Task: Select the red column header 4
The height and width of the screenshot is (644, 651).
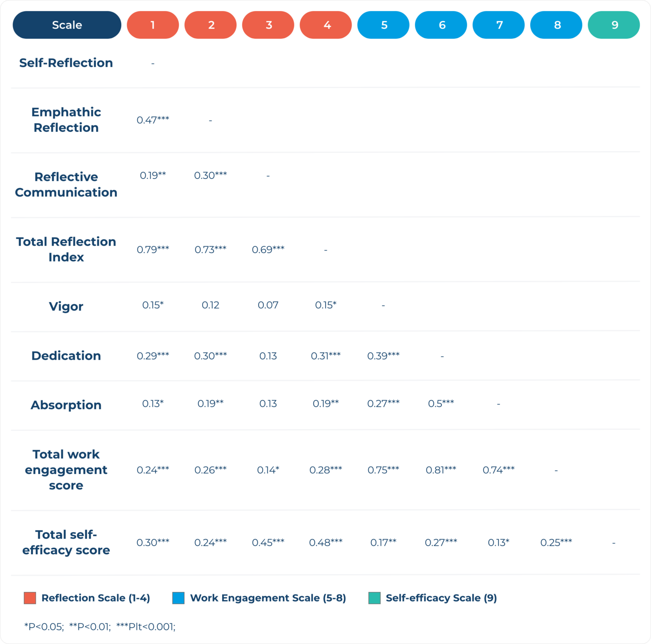Action: [x=325, y=25]
